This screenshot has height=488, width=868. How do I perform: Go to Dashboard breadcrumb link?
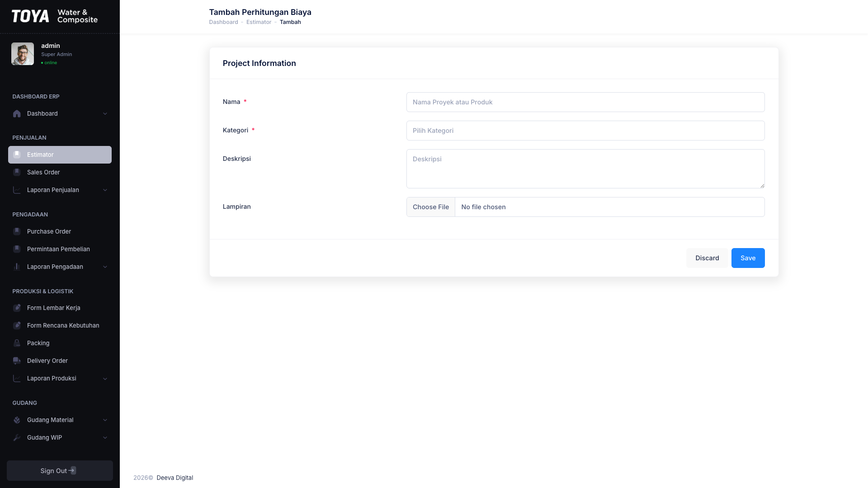(x=223, y=22)
